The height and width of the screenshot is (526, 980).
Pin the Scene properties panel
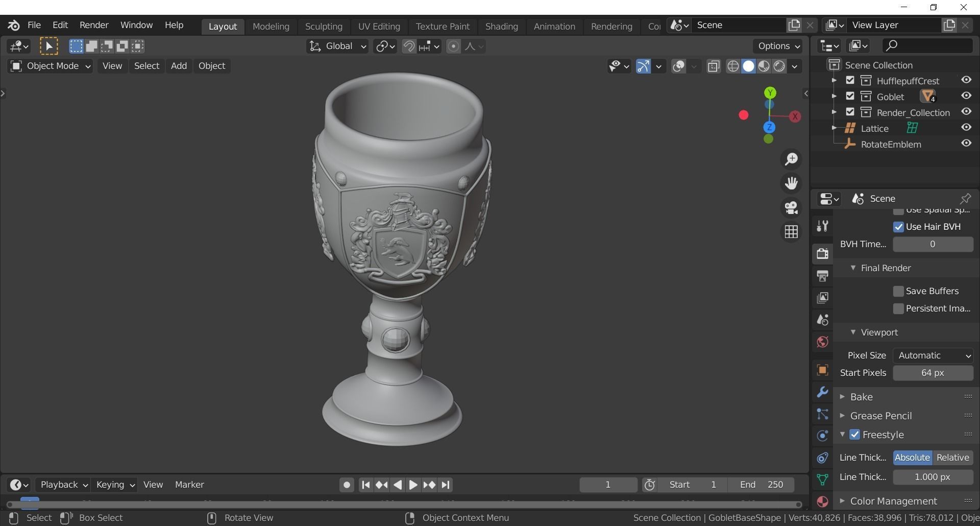coord(965,199)
